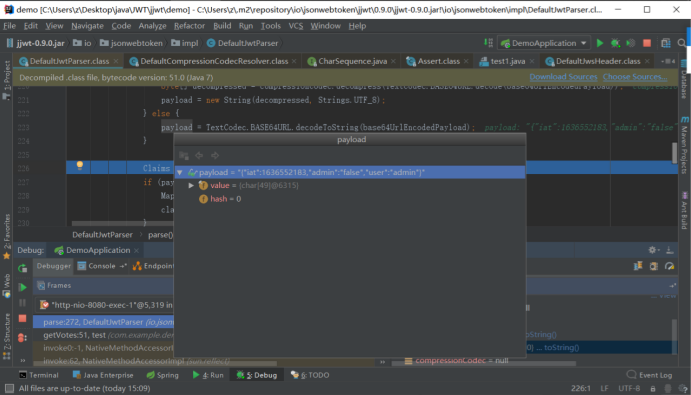Open the Ant Build side panel

point(684,211)
